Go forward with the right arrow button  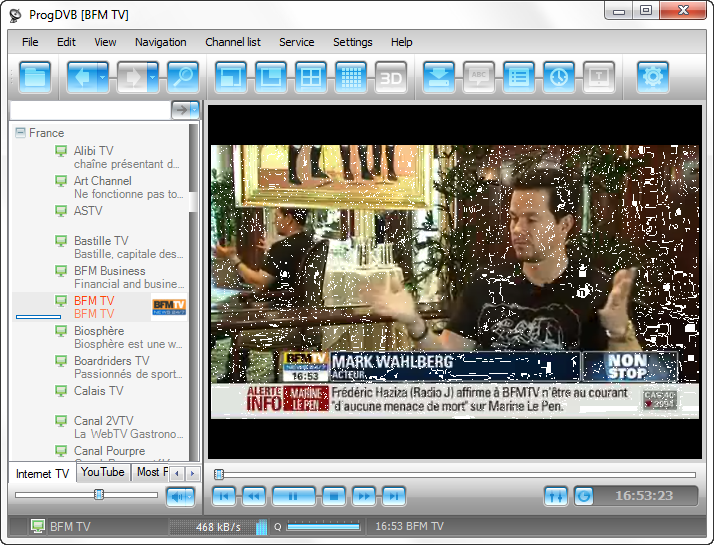point(132,77)
